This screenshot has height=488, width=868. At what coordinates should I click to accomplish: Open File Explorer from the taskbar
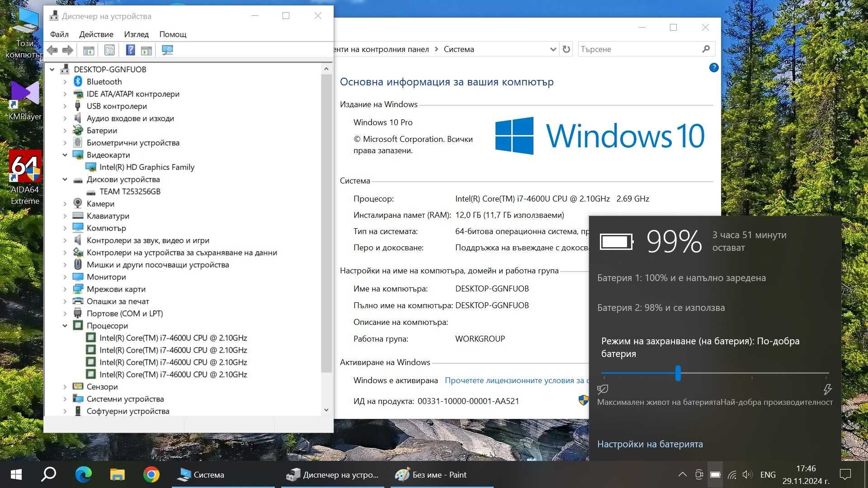[x=117, y=474]
